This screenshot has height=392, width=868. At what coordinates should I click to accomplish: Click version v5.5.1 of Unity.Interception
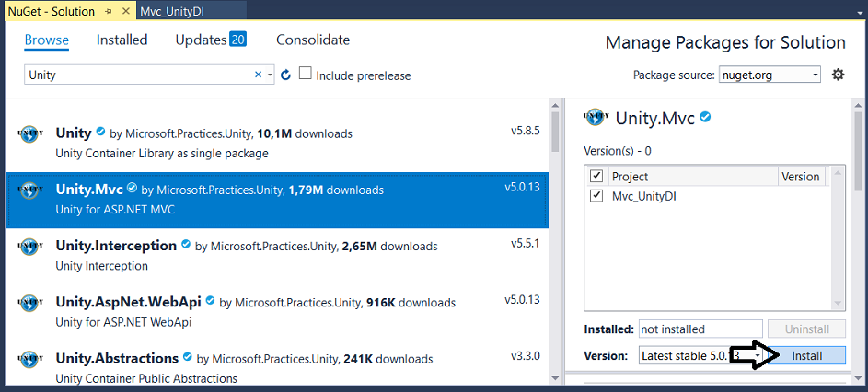[525, 244]
